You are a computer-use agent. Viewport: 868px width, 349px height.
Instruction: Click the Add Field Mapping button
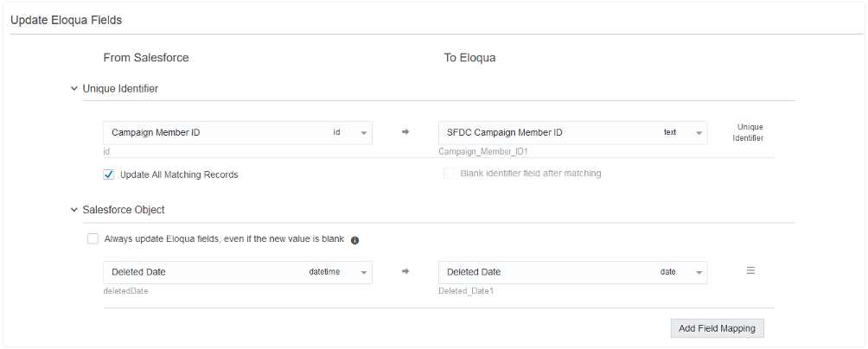717,328
